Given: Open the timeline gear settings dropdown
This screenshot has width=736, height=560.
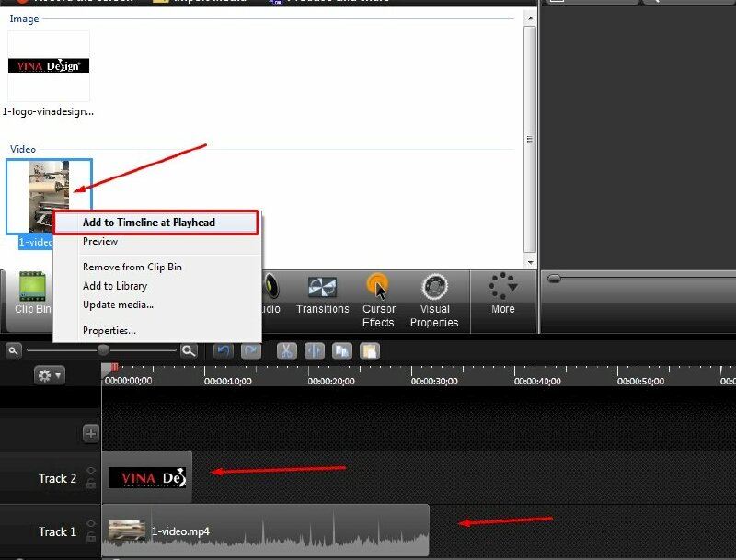Looking at the screenshot, I should [x=49, y=375].
